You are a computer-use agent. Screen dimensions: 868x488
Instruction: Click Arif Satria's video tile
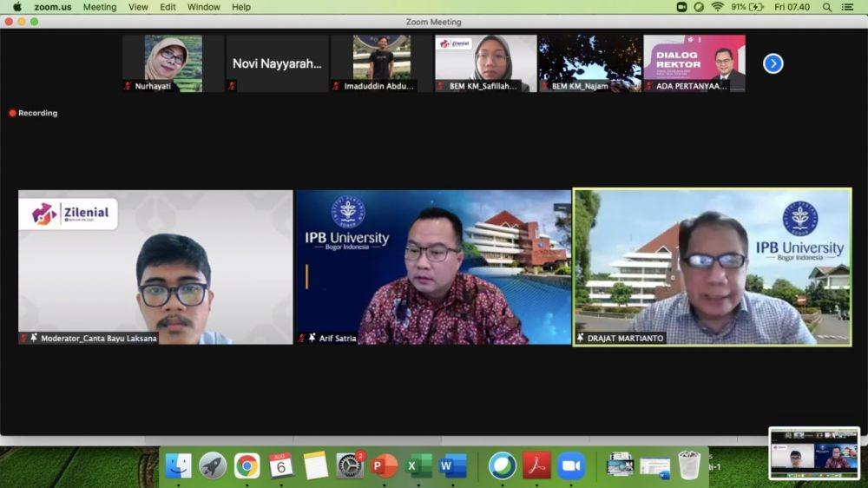(x=433, y=267)
